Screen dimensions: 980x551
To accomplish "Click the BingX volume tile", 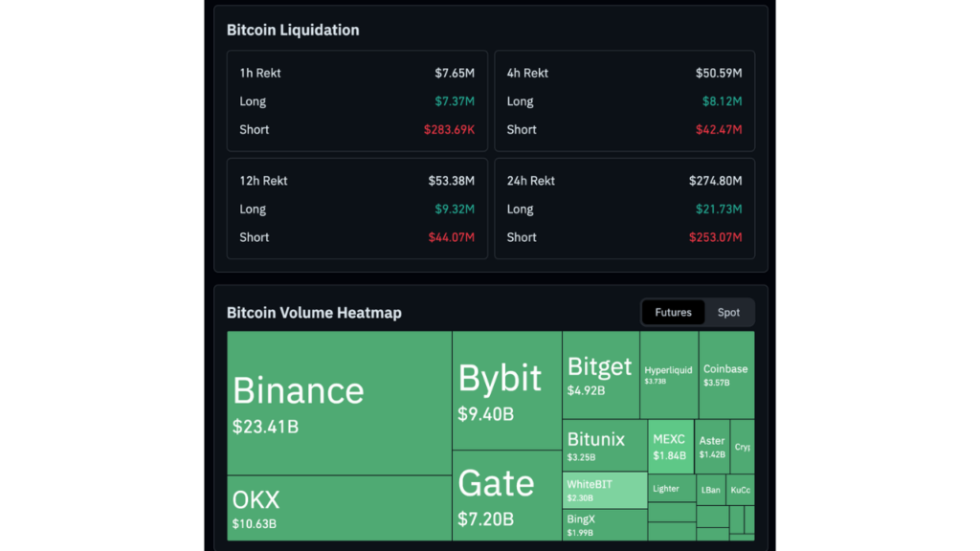I will pos(599,524).
